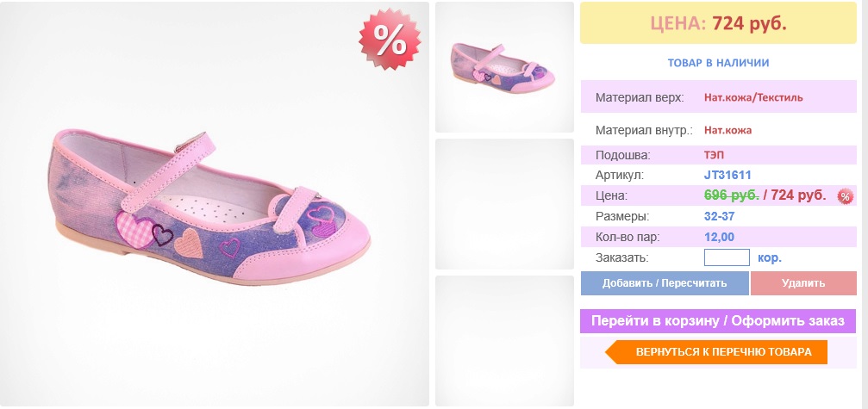The image size is (868, 409).
Task: Click the small percent icon beside price
Action: (845, 195)
